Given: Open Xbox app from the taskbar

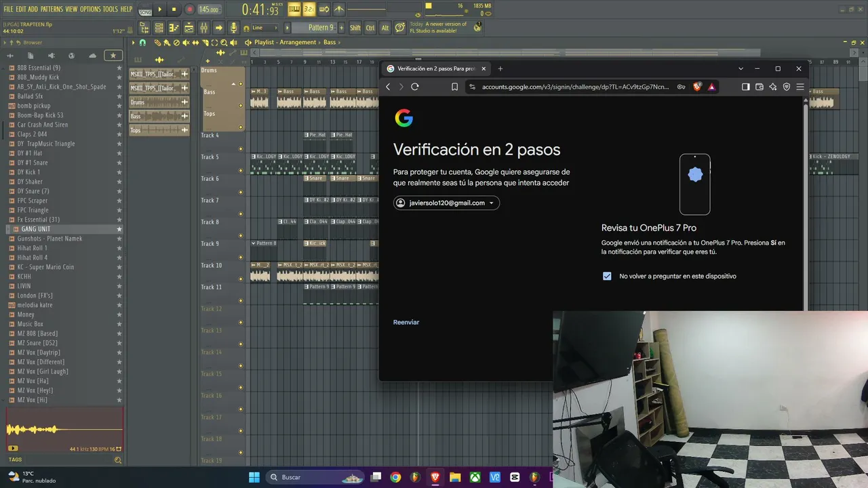Looking at the screenshot, I should [475, 477].
